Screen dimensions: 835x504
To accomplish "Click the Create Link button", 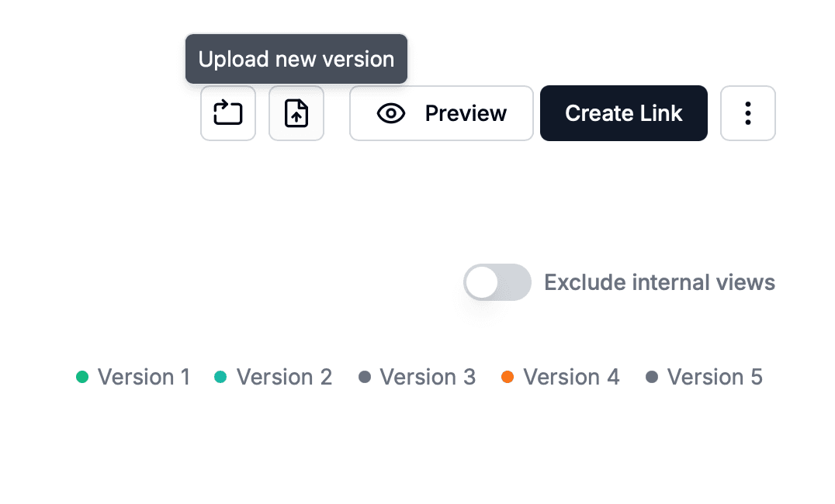I will point(623,113).
